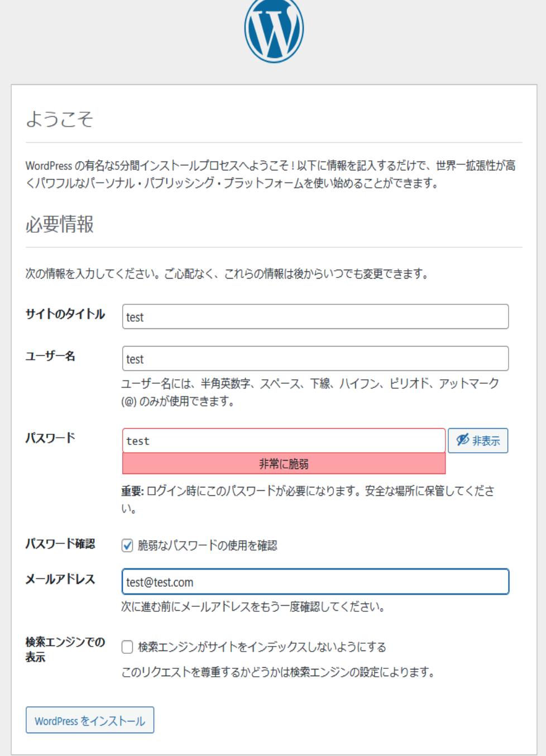The image size is (546, 756).
Task: Click the 非表示 password visibility button
Action: pos(478,441)
